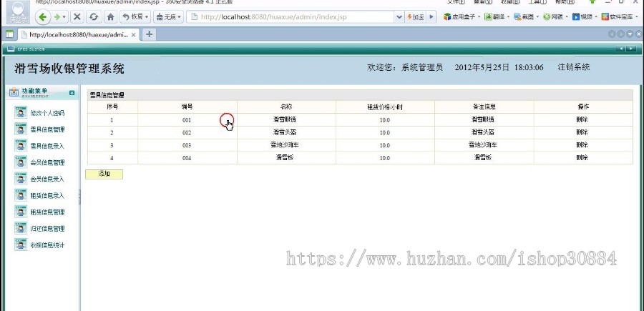Expand the 应用盒子 dropdown arrow
This screenshot has height=311, width=644.
479,17
